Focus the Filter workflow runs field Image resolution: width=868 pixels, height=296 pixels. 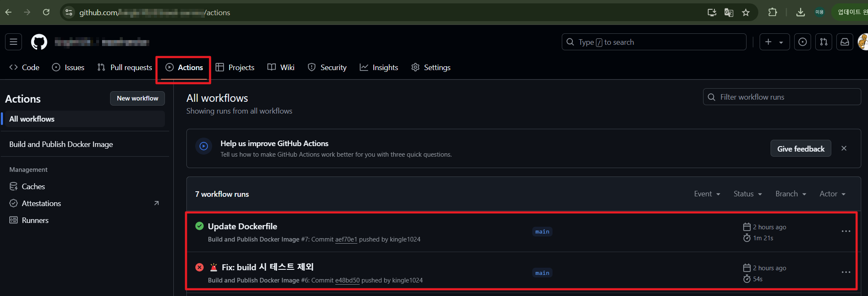tap(782, 97)
